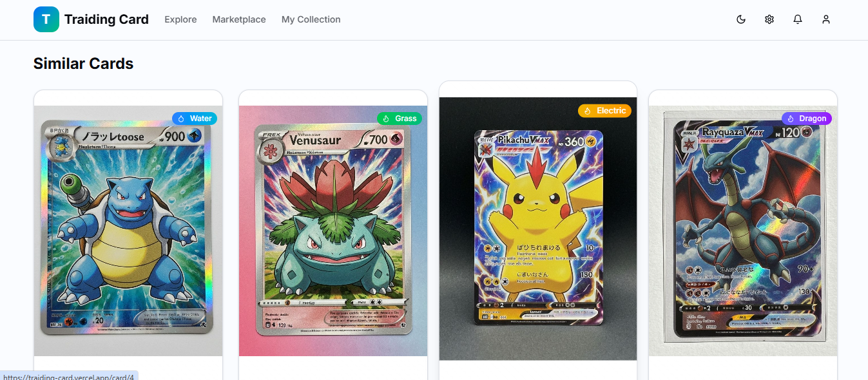868x380 pixels.
Task: Open the Rayquaza VMAX card thumbnail
Action: click(x=743, y=231)
